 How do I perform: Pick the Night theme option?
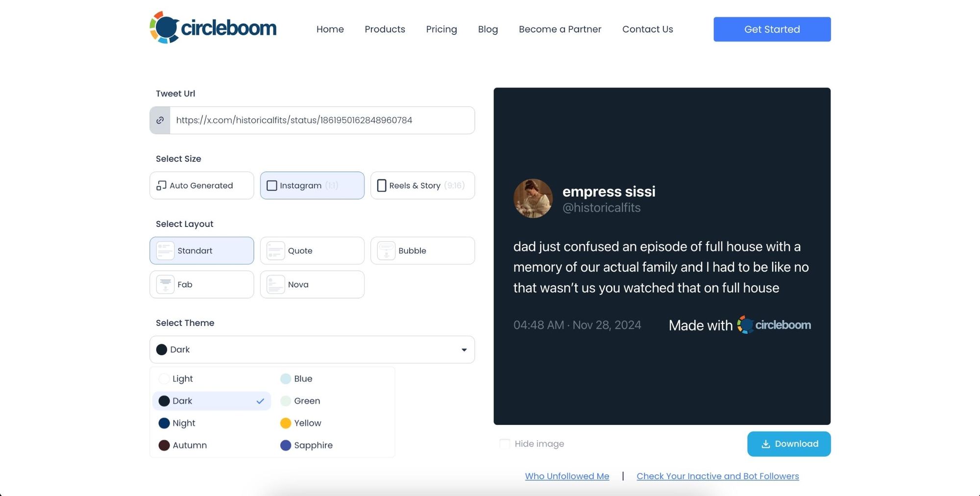tap(212, 423)
